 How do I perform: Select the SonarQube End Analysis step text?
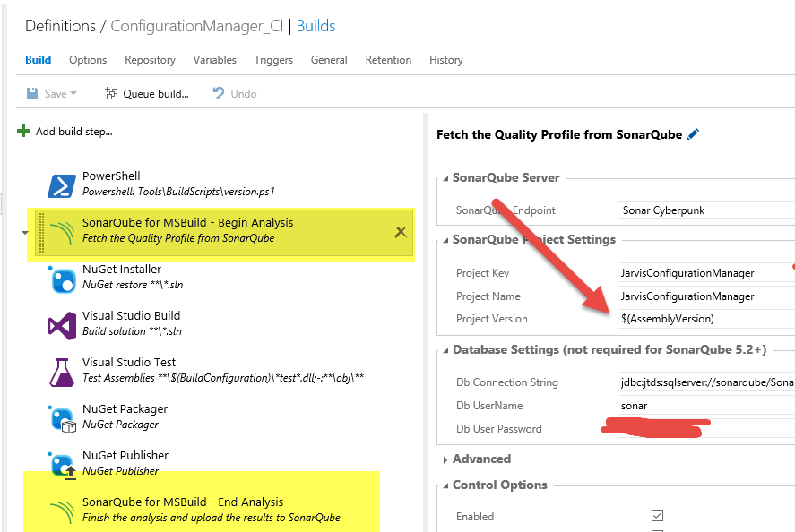click(x=211, y=511)
